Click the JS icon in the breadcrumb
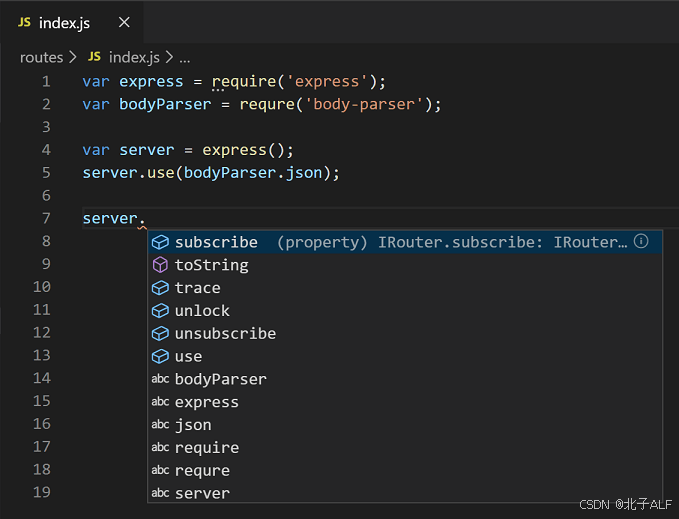The image size is (679, 519). 94,57
